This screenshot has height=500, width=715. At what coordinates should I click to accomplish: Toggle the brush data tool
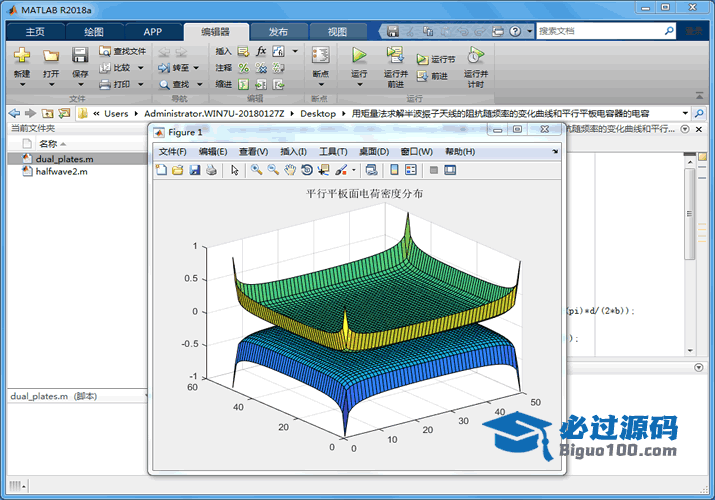(x=341, y=170)
